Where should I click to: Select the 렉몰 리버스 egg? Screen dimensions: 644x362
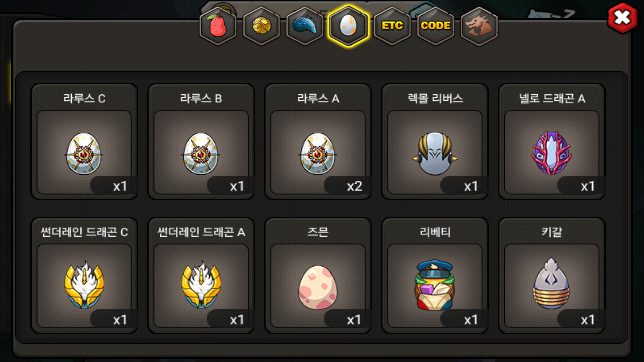tap(435, 141)
